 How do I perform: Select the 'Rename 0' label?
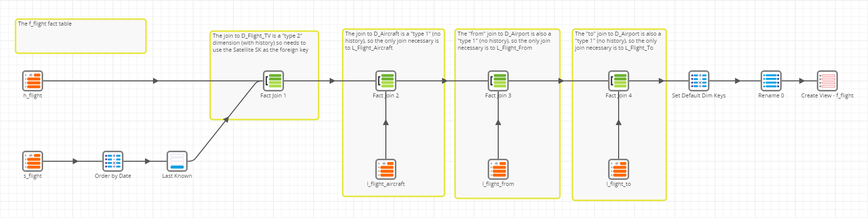click(x=771, y=95)
